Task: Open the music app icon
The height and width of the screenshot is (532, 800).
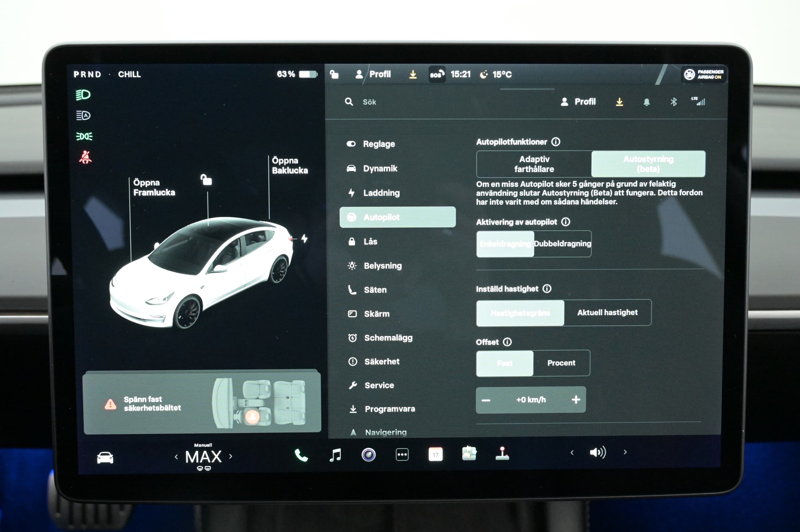Action: coord(335,455)
